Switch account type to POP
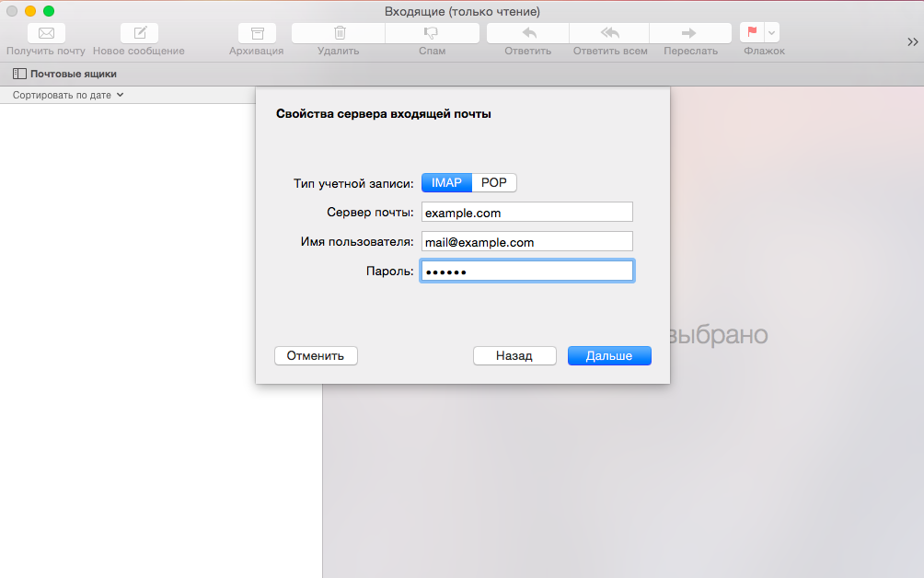 [x=494, y=183]
